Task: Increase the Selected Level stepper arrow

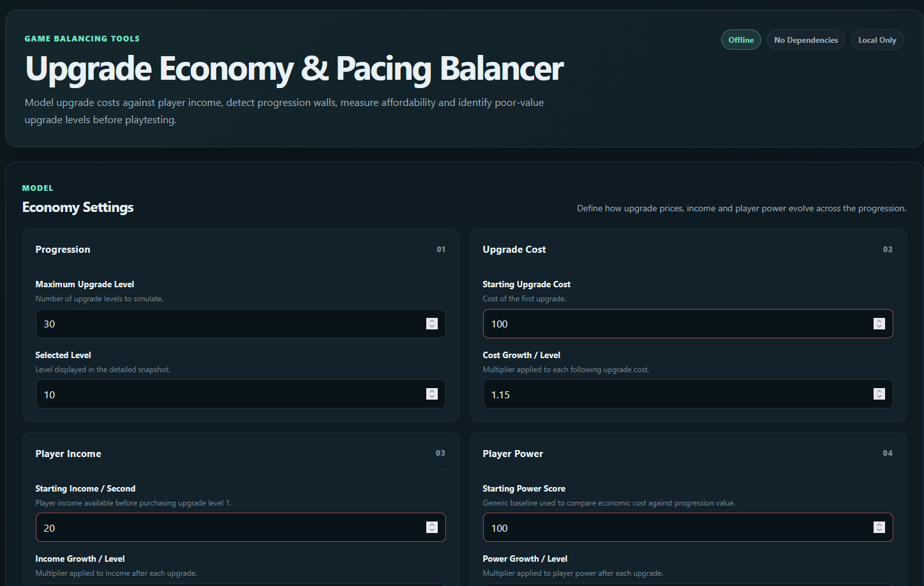Action: click(432, 392)
